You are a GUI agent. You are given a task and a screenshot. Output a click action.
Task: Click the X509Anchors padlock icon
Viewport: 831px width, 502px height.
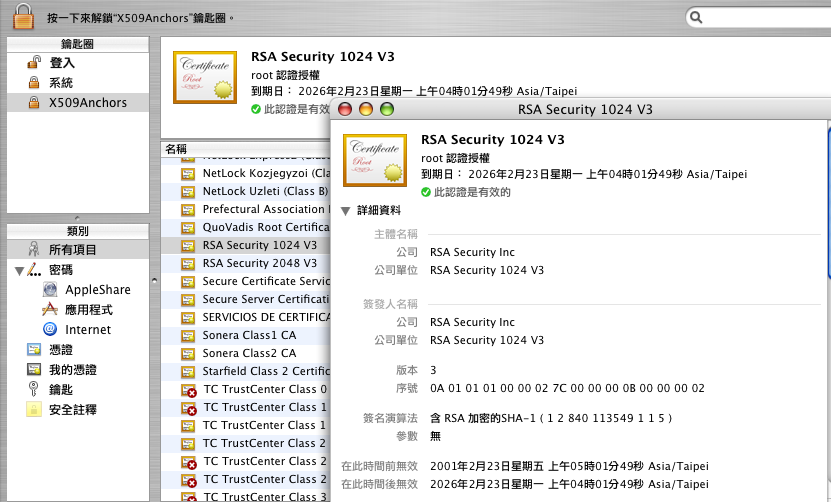(34, 102)
